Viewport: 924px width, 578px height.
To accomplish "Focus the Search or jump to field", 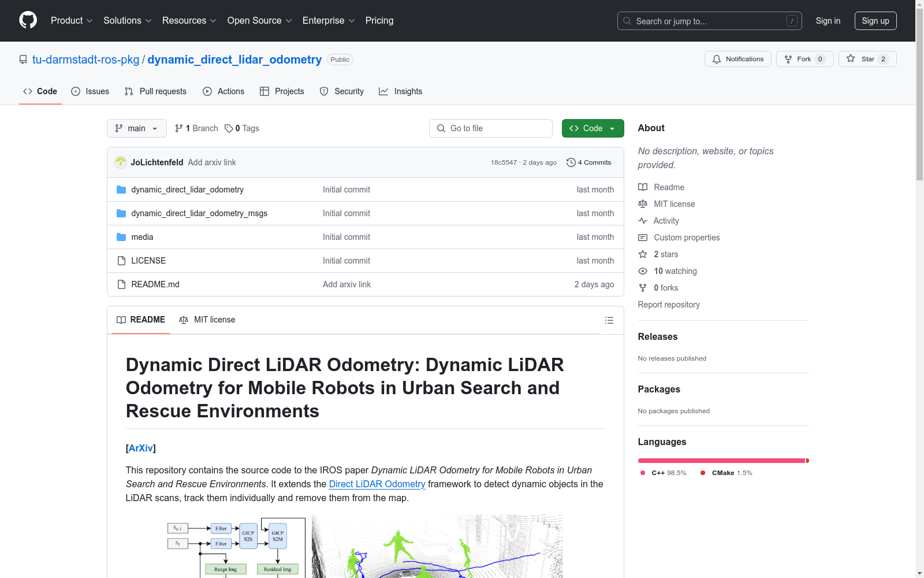I will [x=710, y=21].
